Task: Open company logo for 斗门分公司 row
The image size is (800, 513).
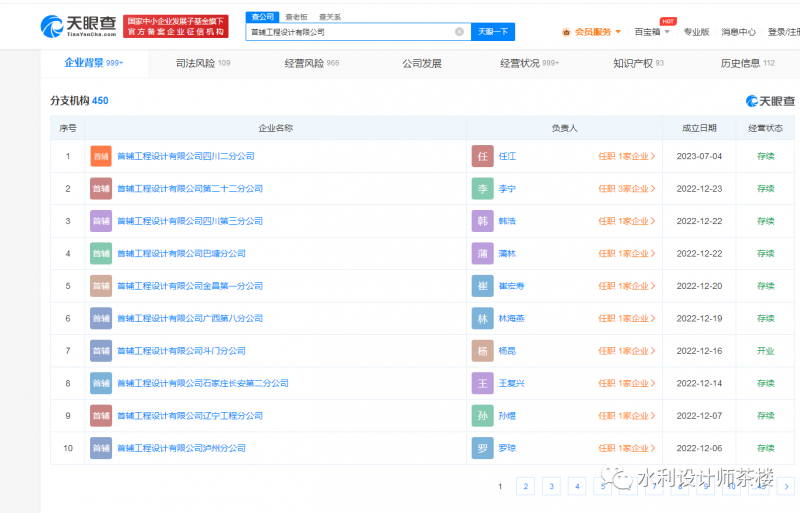Action: [101, 351]
